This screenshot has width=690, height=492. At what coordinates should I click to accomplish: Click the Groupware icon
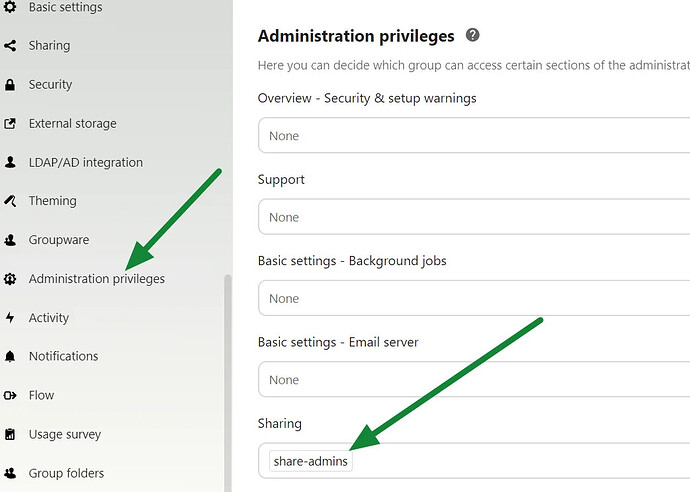click(x=10, y=240)
